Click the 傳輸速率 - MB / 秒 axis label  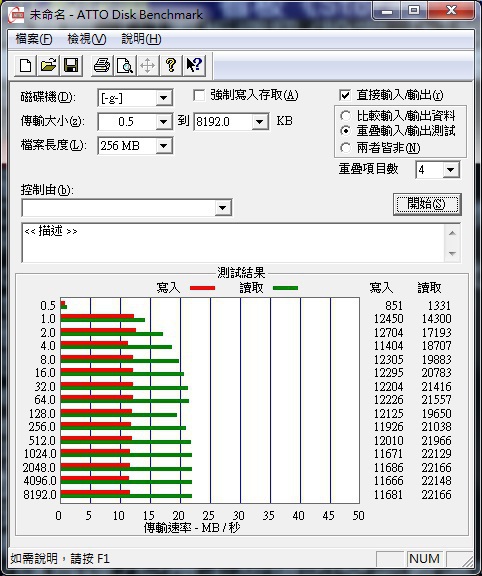(192, 528)
